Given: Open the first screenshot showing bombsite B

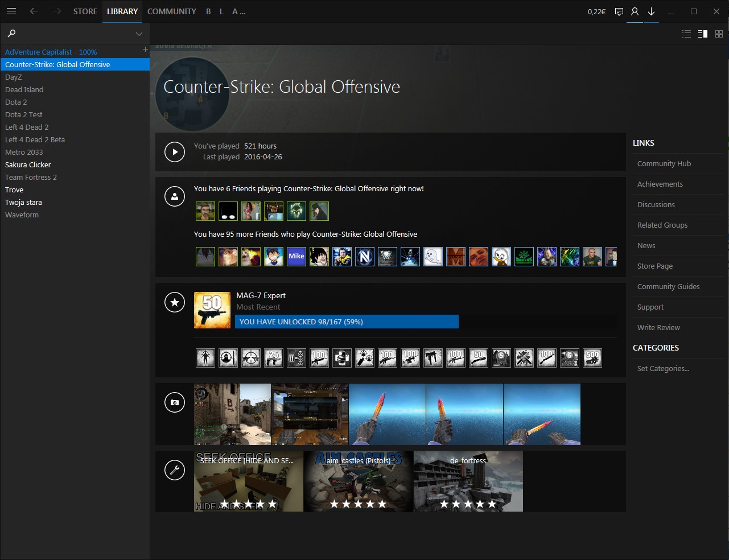Looking at the screenshot, I should coord(232,414).
